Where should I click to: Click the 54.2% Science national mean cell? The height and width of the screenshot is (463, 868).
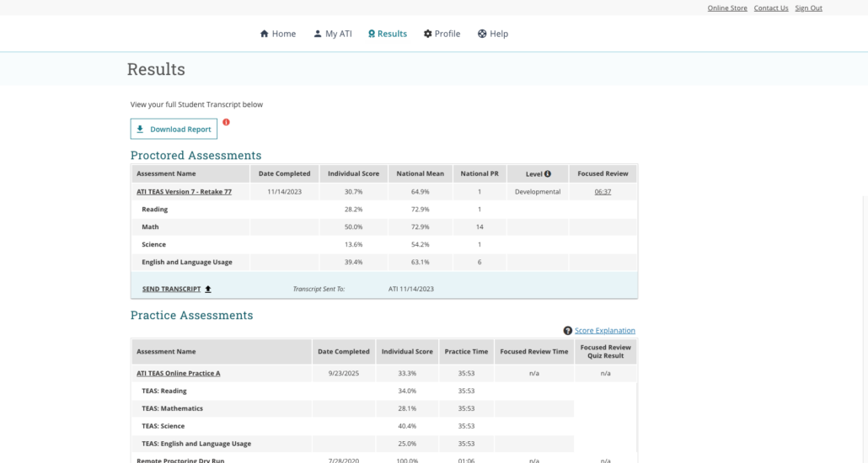click(421, 244)
